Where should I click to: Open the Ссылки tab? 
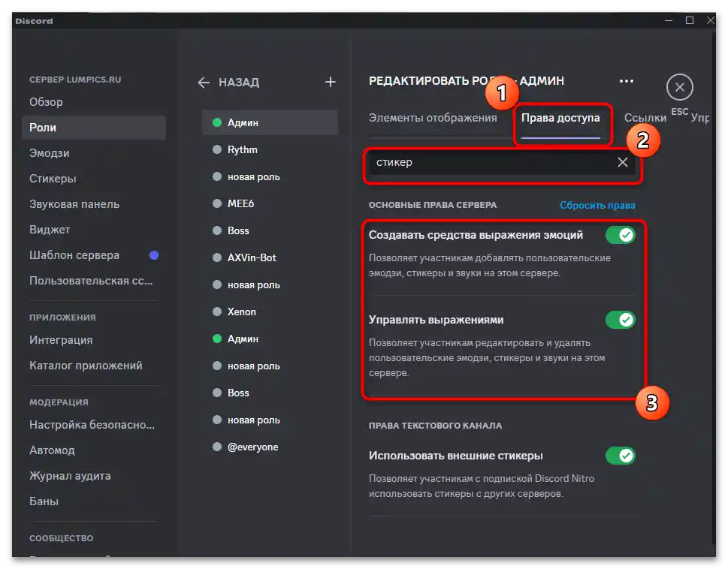[645, 118]
